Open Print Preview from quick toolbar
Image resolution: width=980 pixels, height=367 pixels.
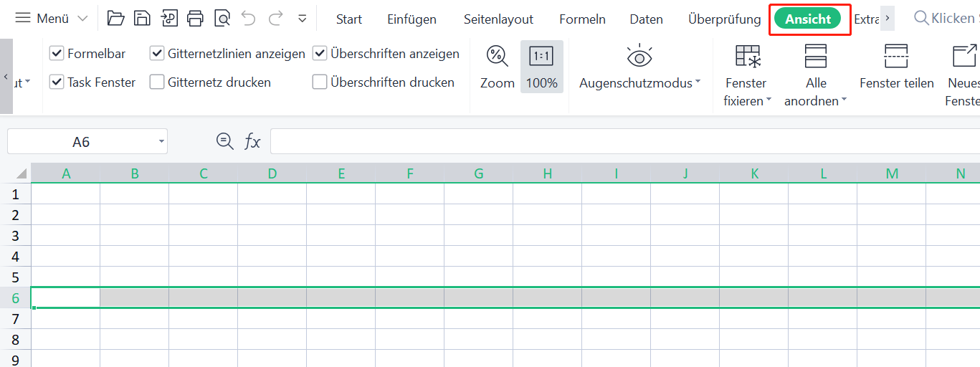tap(222, 19)
